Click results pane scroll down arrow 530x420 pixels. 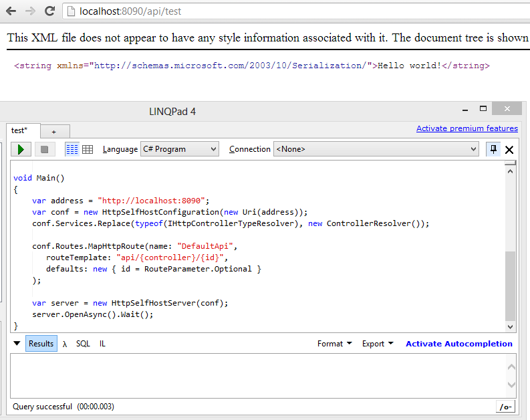(511, 385)
